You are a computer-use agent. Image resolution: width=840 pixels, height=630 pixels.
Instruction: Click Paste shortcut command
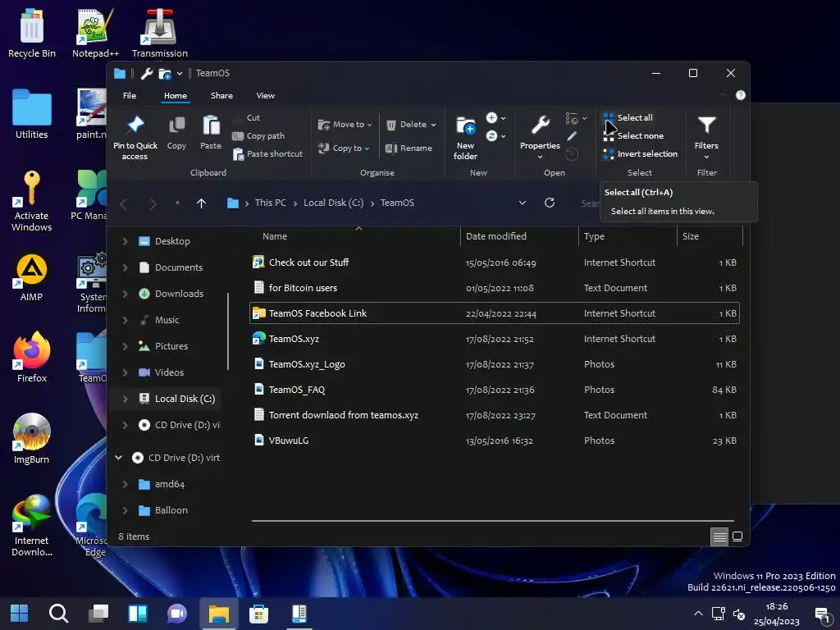click(268, 154)
